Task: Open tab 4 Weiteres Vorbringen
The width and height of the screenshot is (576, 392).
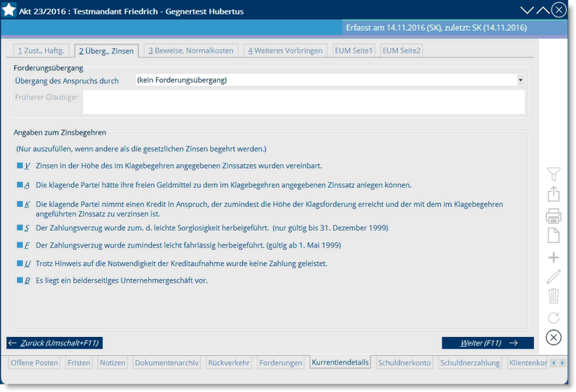Action: click(x=285, y=50)
